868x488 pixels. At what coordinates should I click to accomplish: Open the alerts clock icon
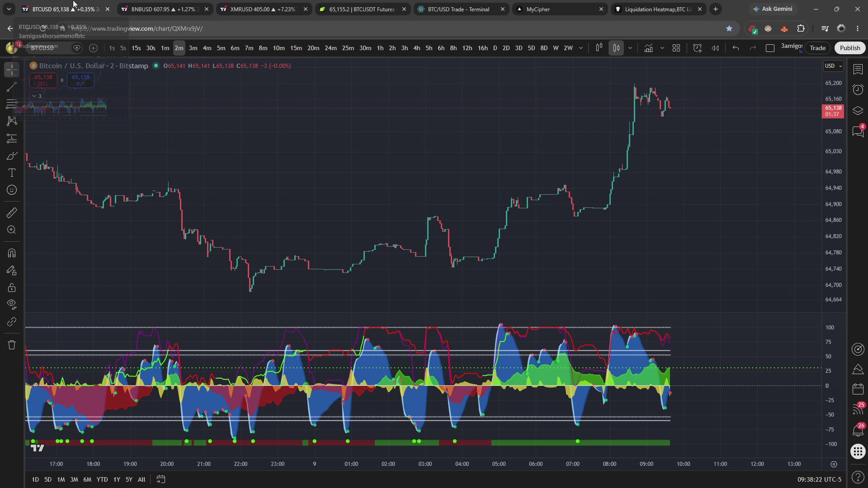(858, 89)
